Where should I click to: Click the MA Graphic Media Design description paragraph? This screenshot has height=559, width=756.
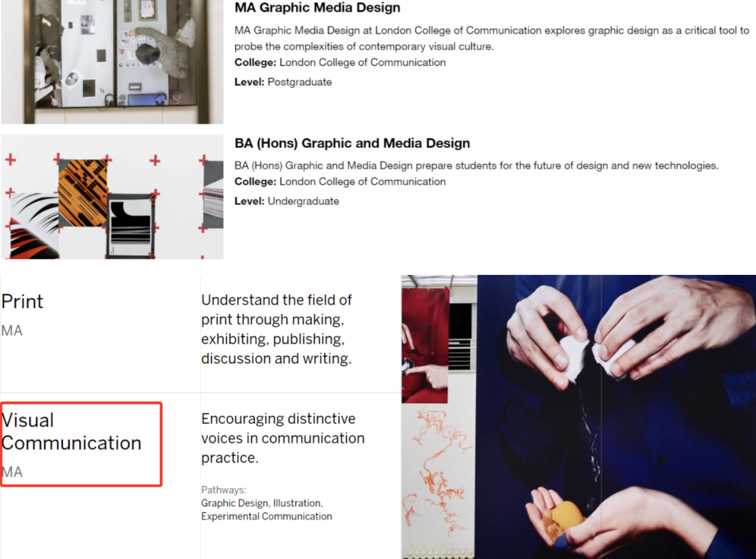(492, 38)
